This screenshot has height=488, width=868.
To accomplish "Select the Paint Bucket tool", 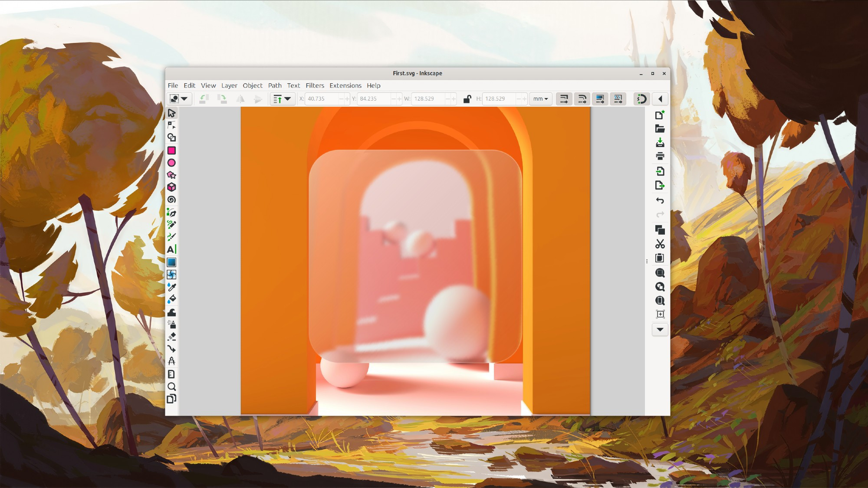I will (171, 299).
